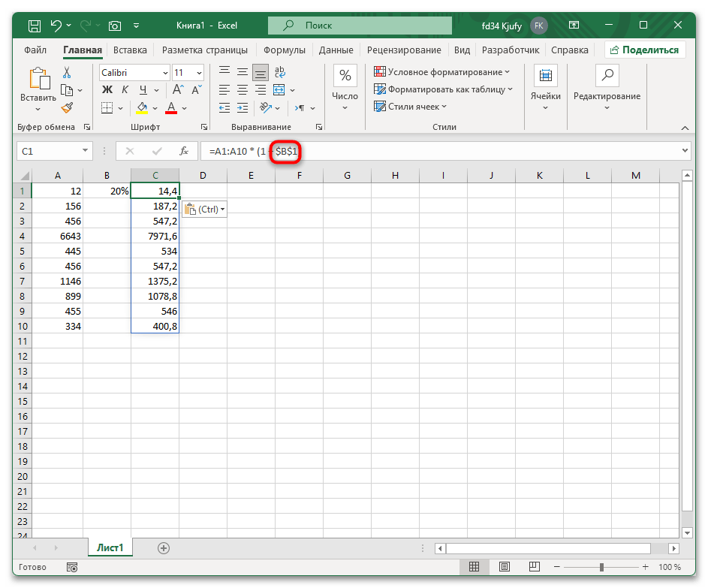The height and width of the screenshot is (588, 708).
Task: Switch to Рецензирование tab
Action: pyautogui.click(x=404, y=50)
